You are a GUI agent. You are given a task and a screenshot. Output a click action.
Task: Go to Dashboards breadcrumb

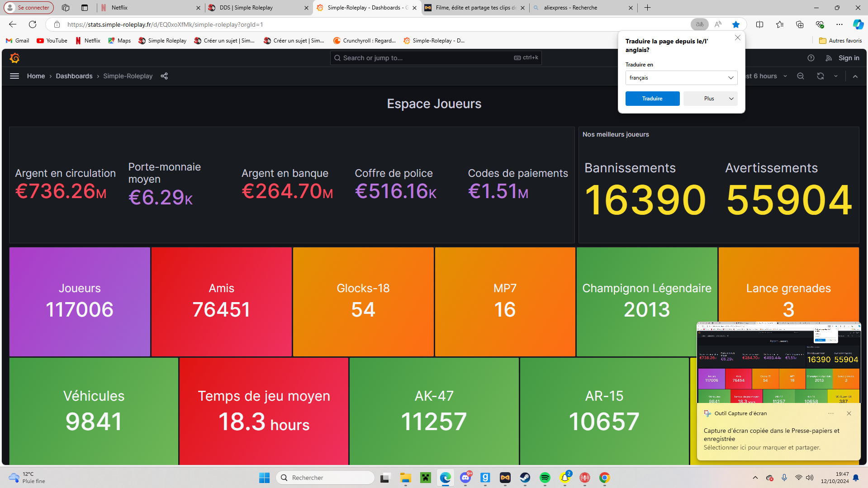click(74, 76)
